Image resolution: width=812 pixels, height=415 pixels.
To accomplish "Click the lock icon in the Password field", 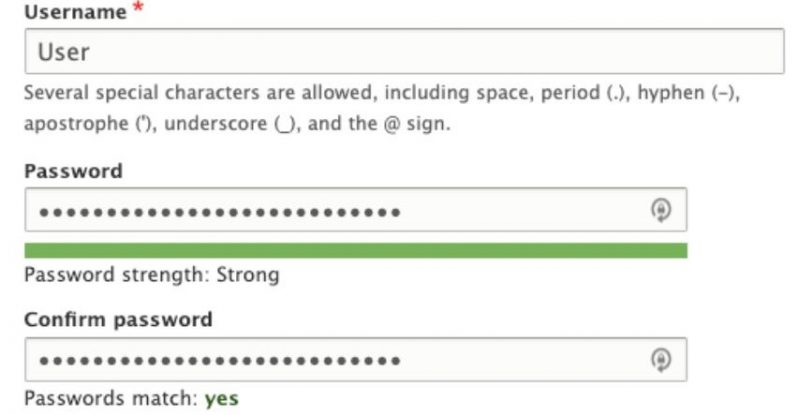I will (x=660, y=210).
